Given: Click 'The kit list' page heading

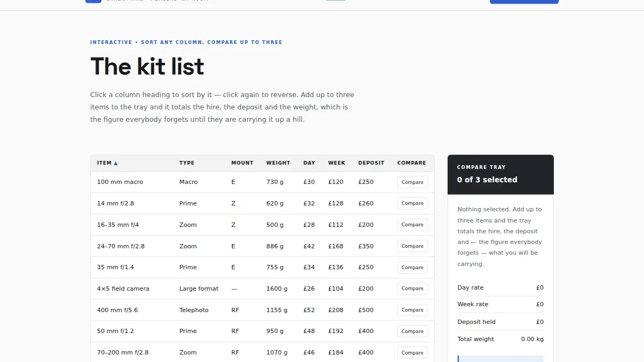Looking at the screenshot, I should click(148, 67).
